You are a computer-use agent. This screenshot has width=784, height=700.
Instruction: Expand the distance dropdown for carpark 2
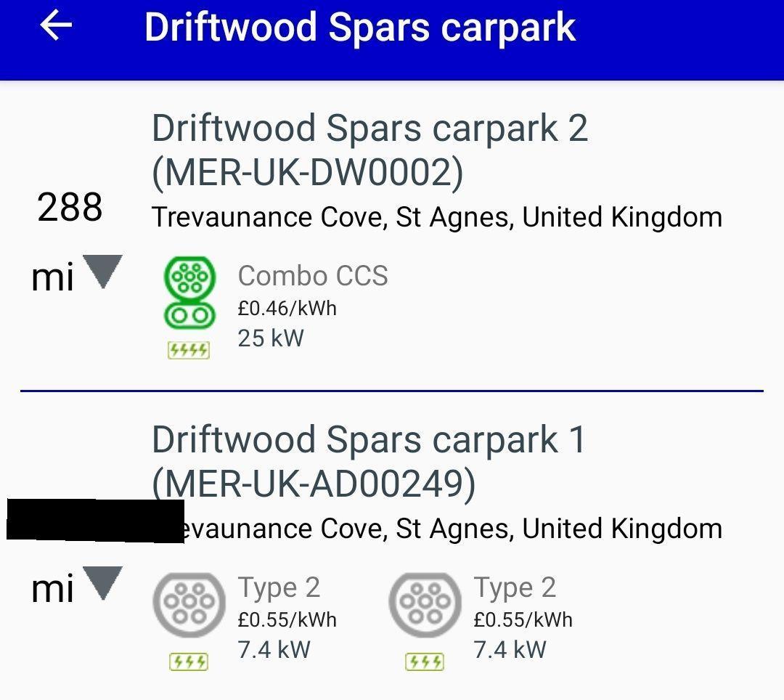point(103,272)
